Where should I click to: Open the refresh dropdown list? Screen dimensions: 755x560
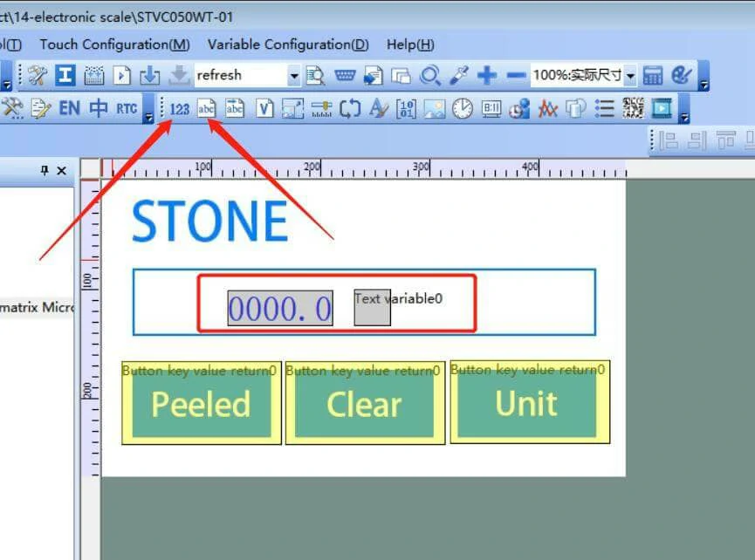coord(294,76)
